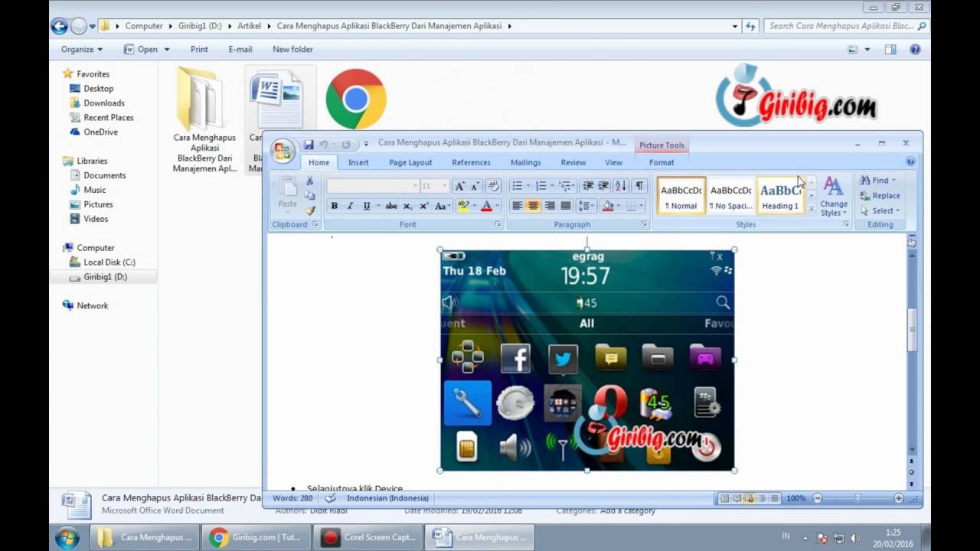Click Indonesian (Indonesia) language status
The image size is (980, 551).
(x=387, y=498)
